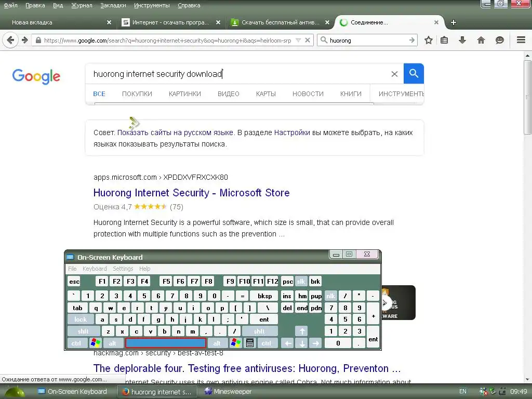Toggle the slk scroll lock key
The width and height of the screenshot is (532, 399).
coord(301,281)
